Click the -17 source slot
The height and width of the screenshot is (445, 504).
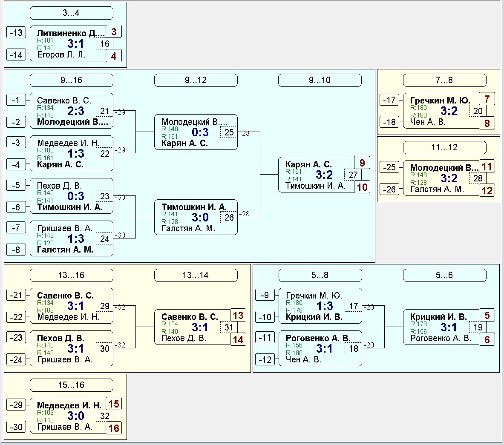pyautogui.click(x=389, y=100)
